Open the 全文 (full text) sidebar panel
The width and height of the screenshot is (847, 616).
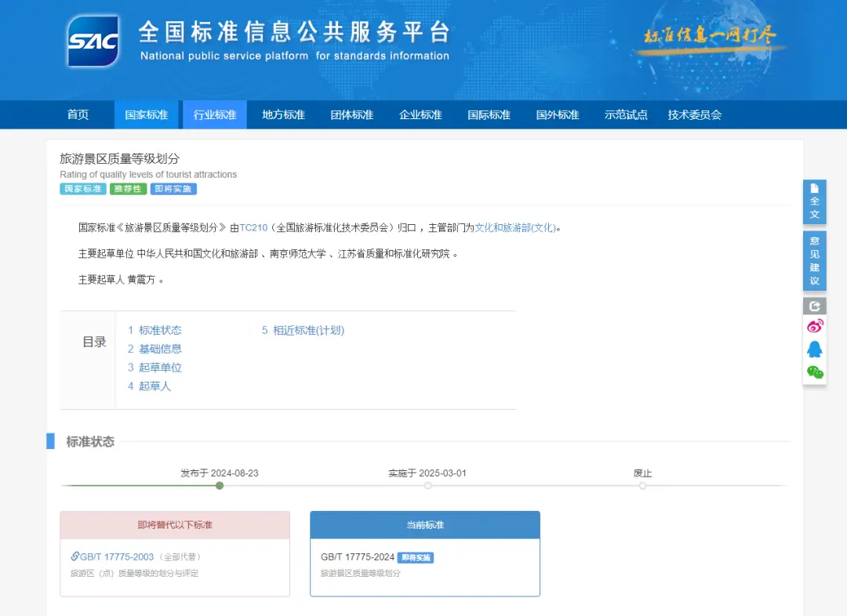click(815, 200)
